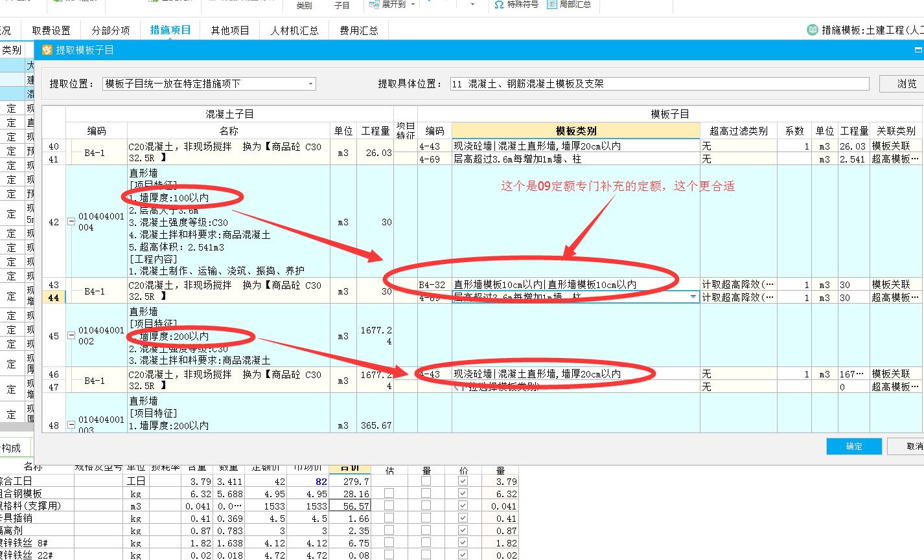Click 2.541 quantity in row 41

[x=853, y=159]
